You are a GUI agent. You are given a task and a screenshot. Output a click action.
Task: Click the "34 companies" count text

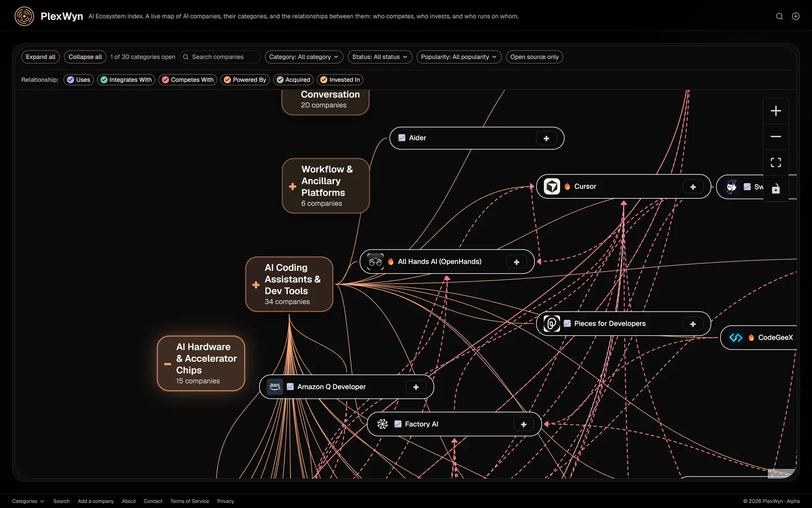(x=288, y=302)
